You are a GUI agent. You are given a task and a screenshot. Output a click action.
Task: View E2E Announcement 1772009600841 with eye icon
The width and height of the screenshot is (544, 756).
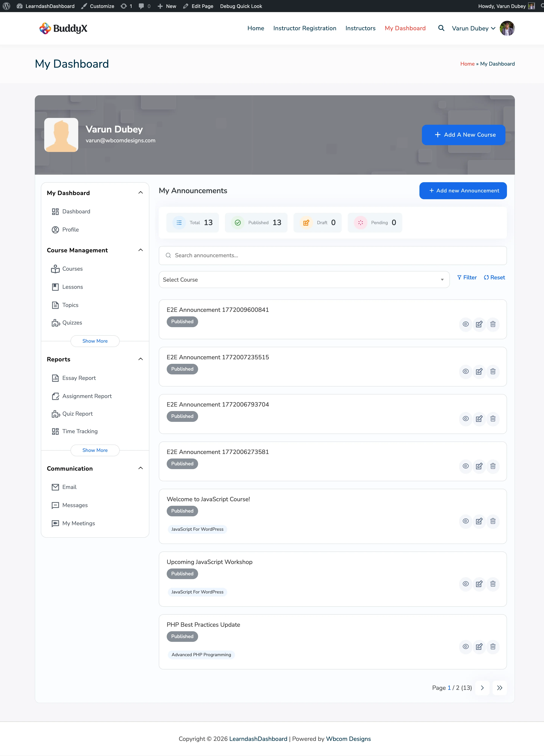click(465, 324)
